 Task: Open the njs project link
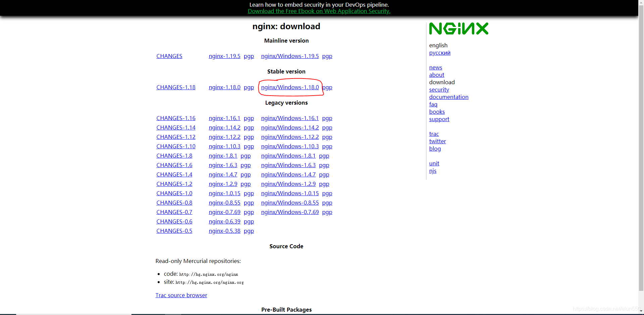tap(433, 171)
